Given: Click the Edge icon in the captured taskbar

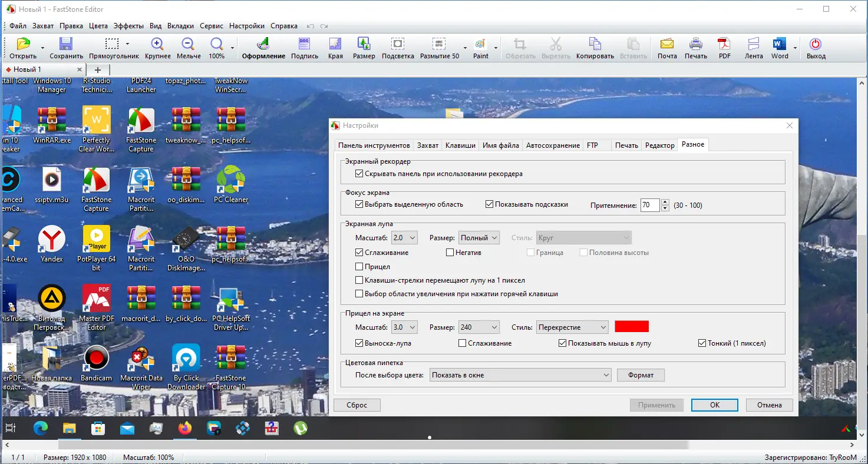Looking at the screenshot, I should (x=41, y=428).
